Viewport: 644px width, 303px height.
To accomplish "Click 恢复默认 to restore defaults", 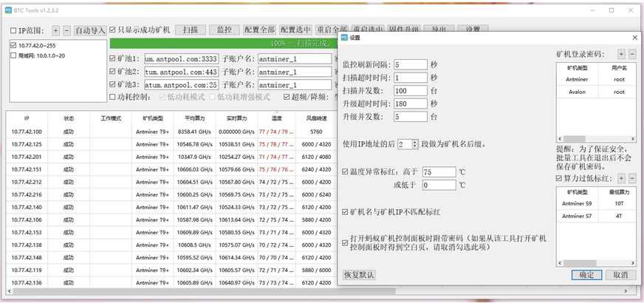I will (x=360, y=275).
